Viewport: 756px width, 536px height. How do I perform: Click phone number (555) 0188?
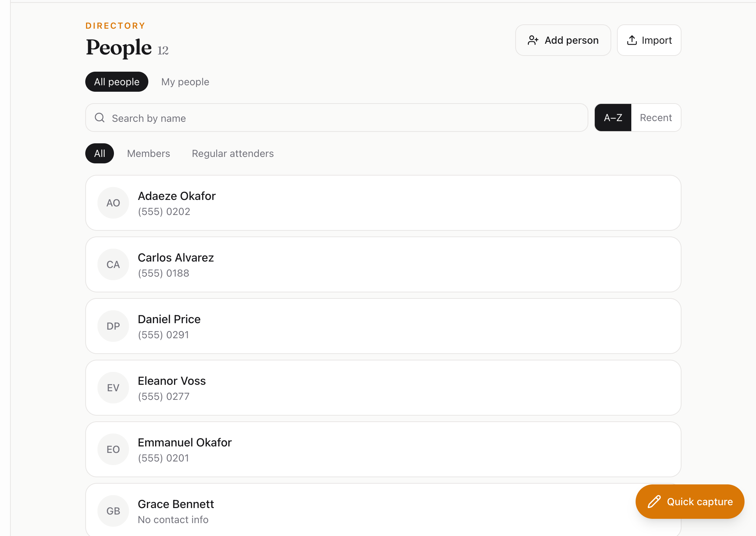point(163,273)
